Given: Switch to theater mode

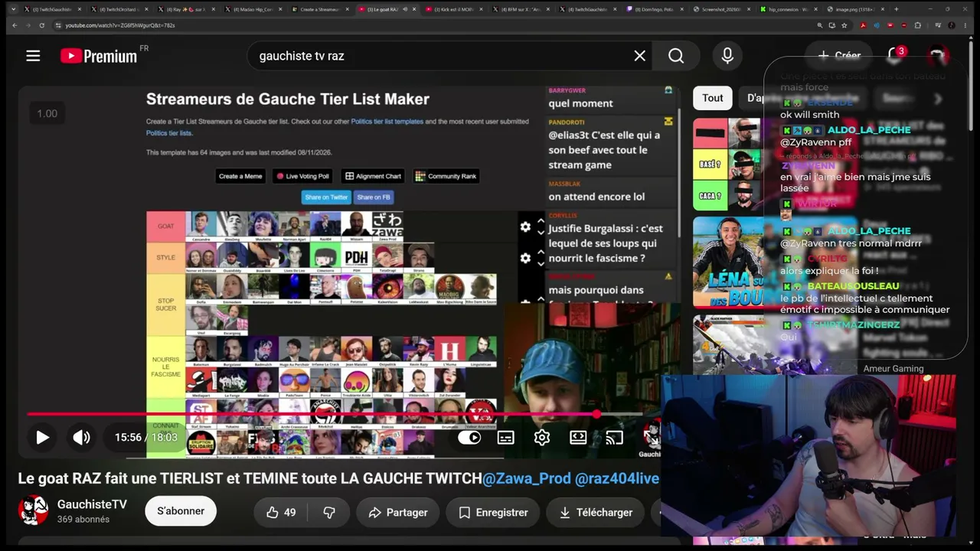Looking at the screenshot, I should pyautogui.click(x=578, y=438).
